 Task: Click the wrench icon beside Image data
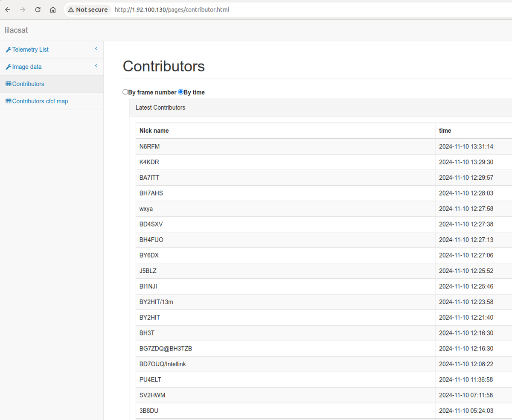(8, 67)
